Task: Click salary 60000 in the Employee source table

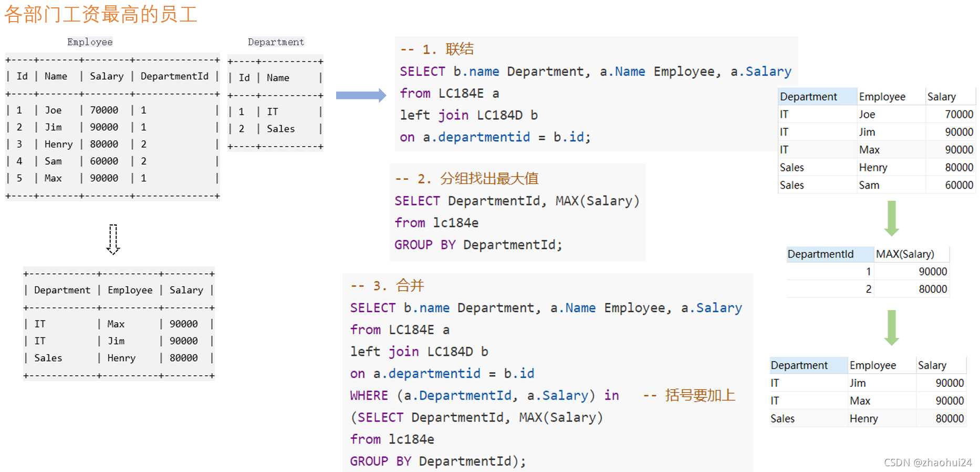Action: [x=104, y=161]
